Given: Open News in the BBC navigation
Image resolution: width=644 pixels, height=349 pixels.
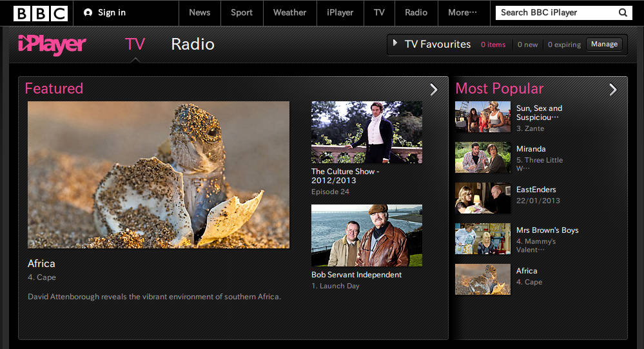Looking at the screenshot, I should [x=200, y=13].
